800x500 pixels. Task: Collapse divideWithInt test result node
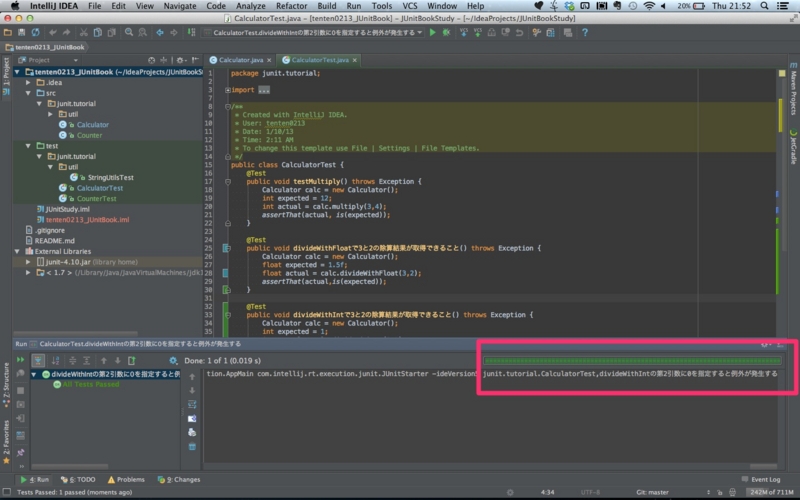tap(34, 374)
